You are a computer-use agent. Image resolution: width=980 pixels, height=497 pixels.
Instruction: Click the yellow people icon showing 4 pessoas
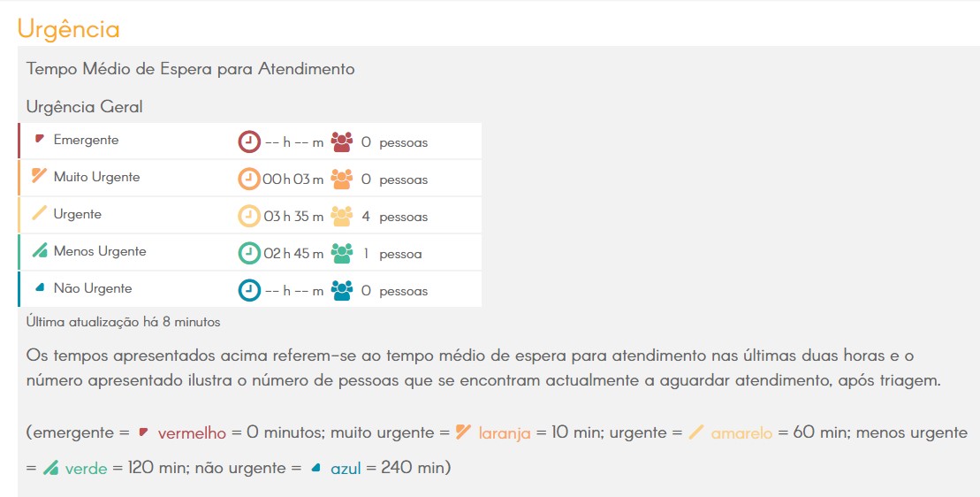click(x=342, y=217)
